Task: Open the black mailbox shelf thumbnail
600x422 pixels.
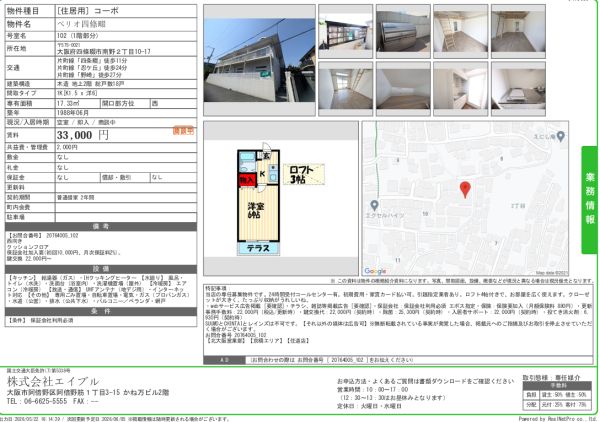Action: pyautogui.click(x=346, y=31)
